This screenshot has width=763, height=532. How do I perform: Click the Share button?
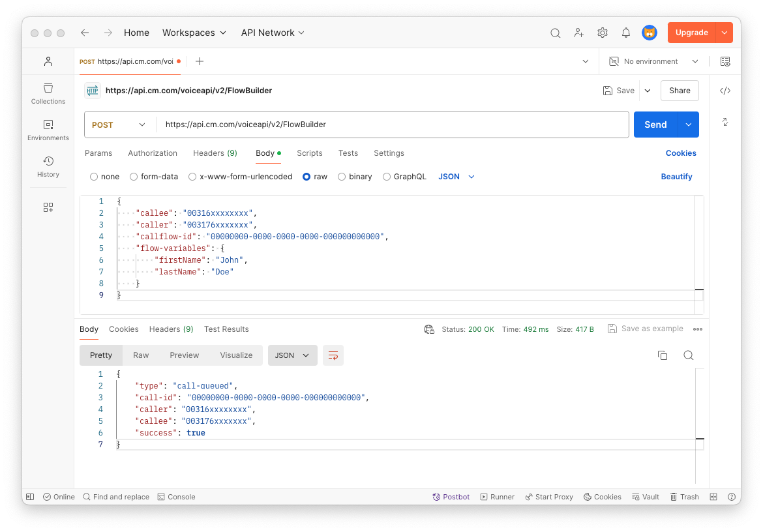pyautogui.click(x=680, y=91)
